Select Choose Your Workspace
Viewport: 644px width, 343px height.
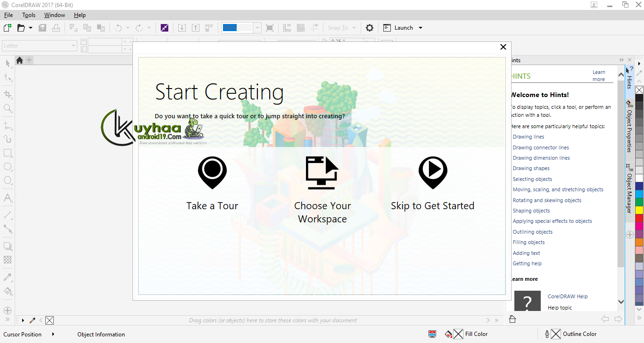(322, 190)
